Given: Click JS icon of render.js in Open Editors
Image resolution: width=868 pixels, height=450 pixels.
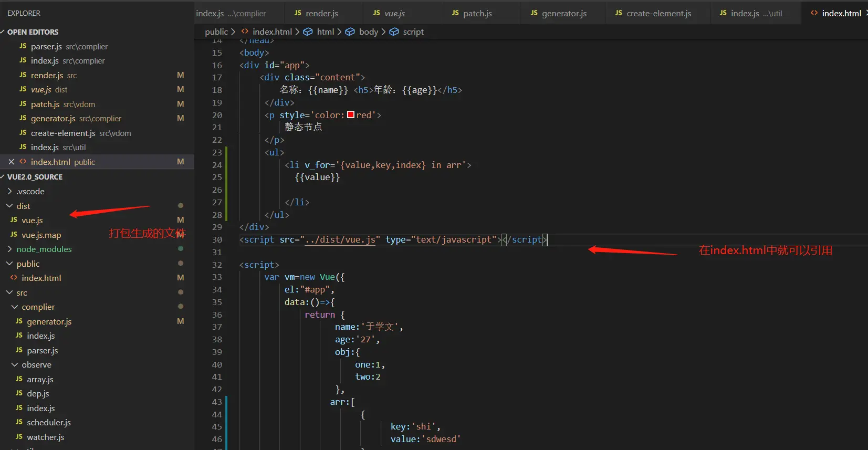Looking at the screenshot, I should tap(23, 75).
